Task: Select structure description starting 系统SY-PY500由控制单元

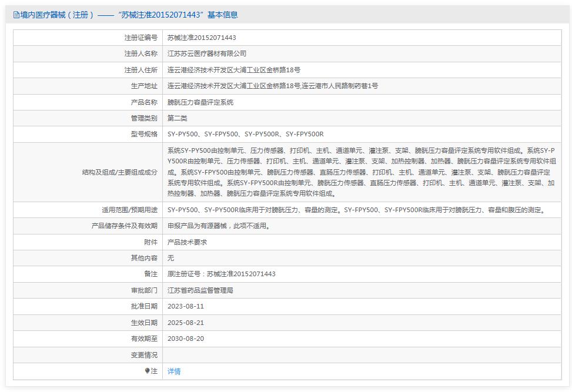Action: tap(362, 172)
